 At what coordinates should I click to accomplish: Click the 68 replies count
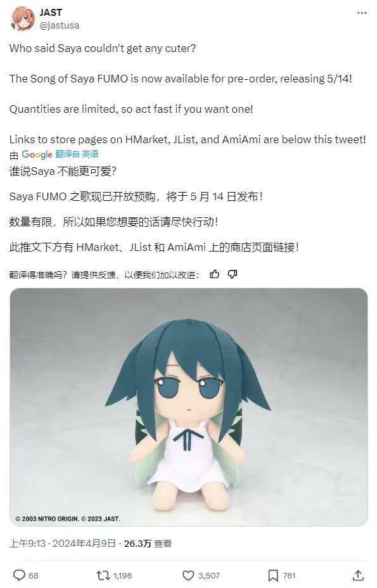(x=34, y=575)
